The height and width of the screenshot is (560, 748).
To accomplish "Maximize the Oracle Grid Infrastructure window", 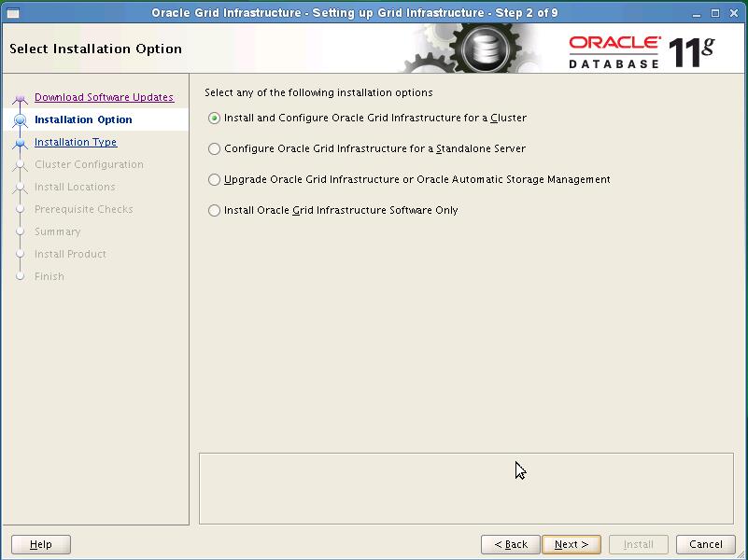I will click(x=715, y=13).
